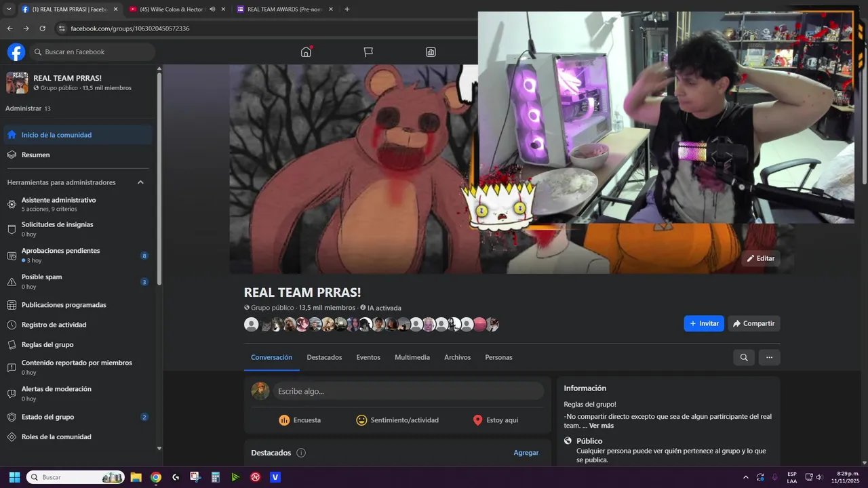
Task: Click Agregar link in Destacados
Action: 526,453
